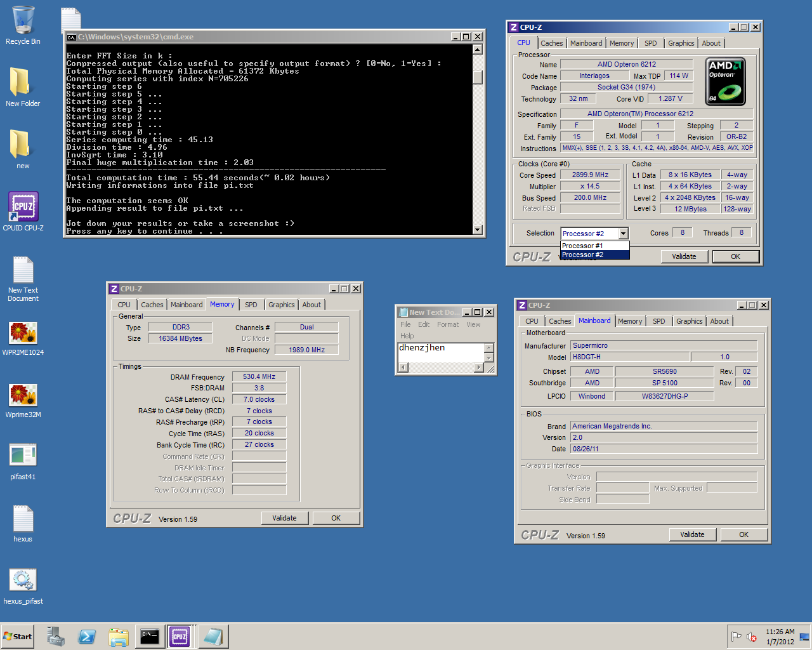The width and height of the screenshot is (812, 650).
Task: Choose Processor #2 from the dropdown list
Action: point(594,255)
